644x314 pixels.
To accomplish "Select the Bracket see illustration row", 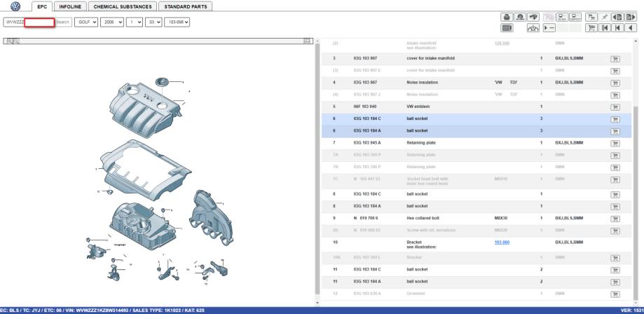I will tap(477, 245).
